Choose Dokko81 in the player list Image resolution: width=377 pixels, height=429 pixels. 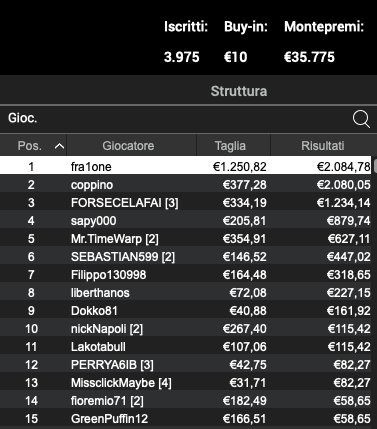pos(186,311)
